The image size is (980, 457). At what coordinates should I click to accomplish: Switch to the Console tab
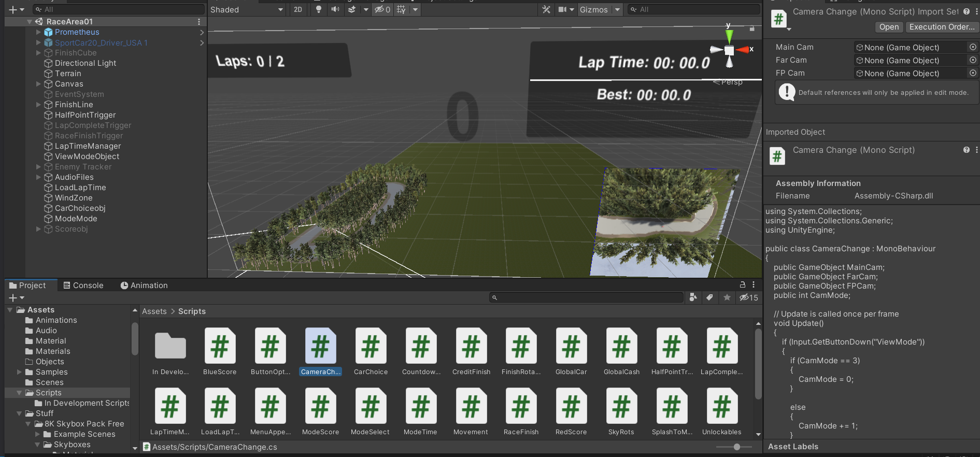(83, 285)
